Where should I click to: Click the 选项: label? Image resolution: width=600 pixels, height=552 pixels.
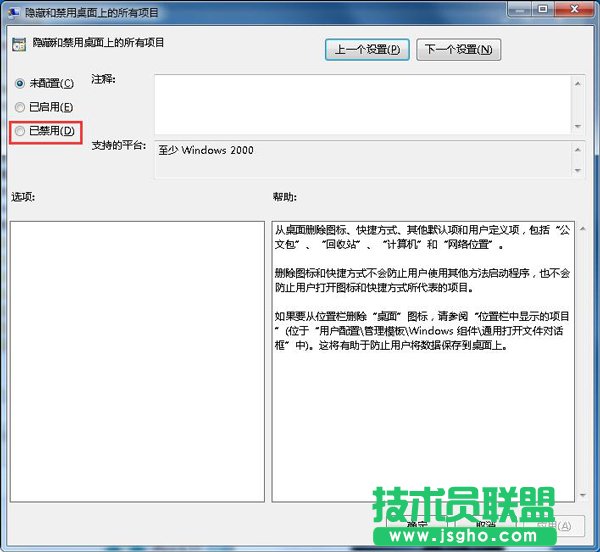point(23,197)
